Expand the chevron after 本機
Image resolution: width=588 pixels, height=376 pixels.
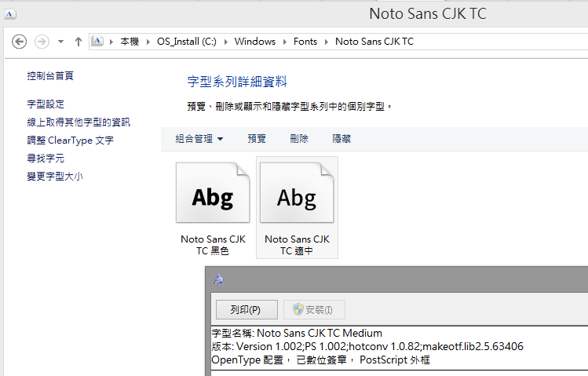tap(148, 42)
